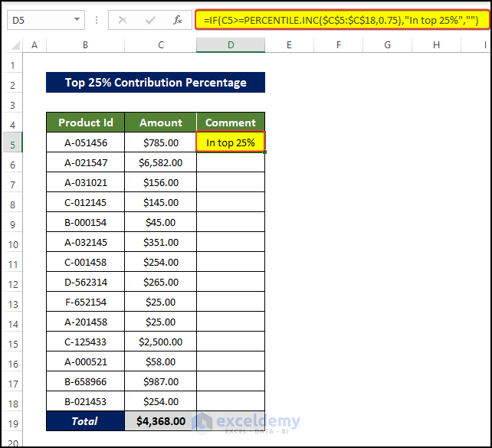The image size is (492, 448).
Task: Select cell A-031021
Action: (85, 182)
